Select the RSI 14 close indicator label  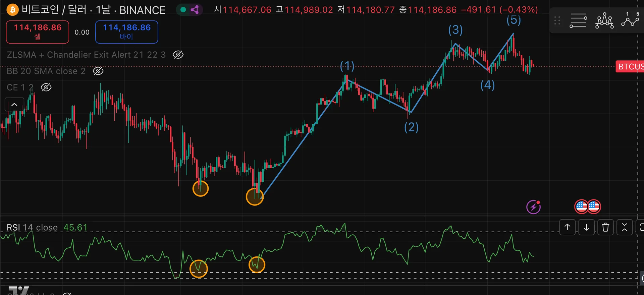32,228
